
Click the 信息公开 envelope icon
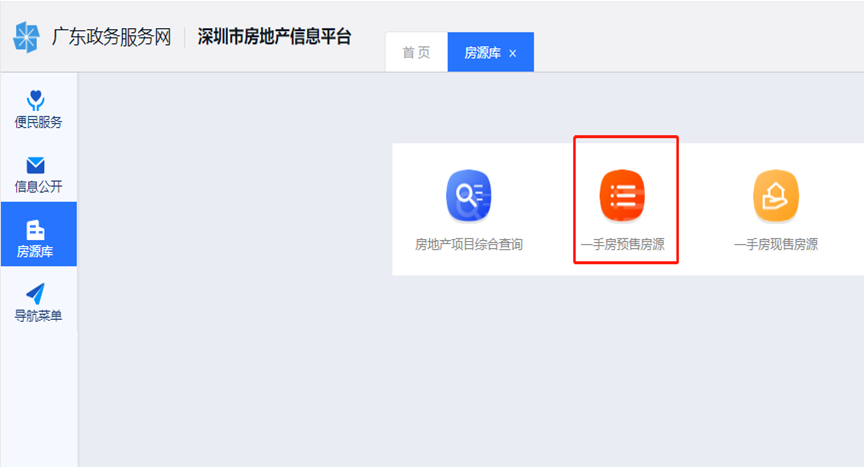point(36,165)
